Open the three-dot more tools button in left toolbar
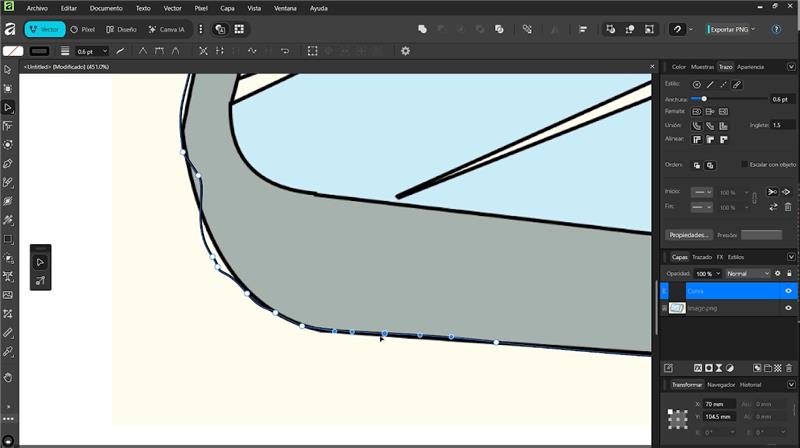 [8, 418]
